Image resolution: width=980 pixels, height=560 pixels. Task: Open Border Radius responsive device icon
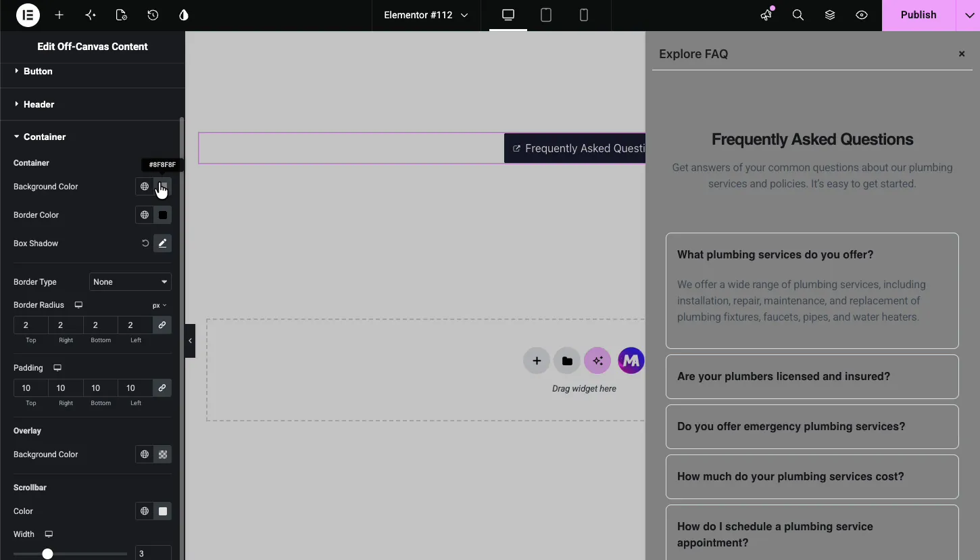(x=78, y=305)
